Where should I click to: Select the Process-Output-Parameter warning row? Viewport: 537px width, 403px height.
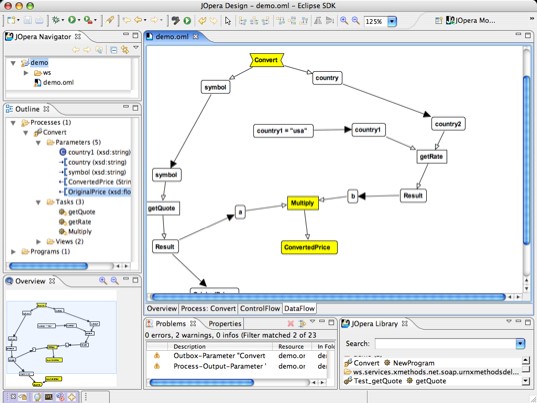click(236, 366)
